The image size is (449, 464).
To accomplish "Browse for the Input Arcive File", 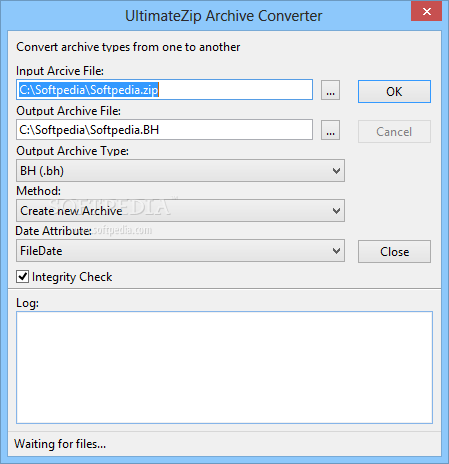I will [x=330, y=90].
